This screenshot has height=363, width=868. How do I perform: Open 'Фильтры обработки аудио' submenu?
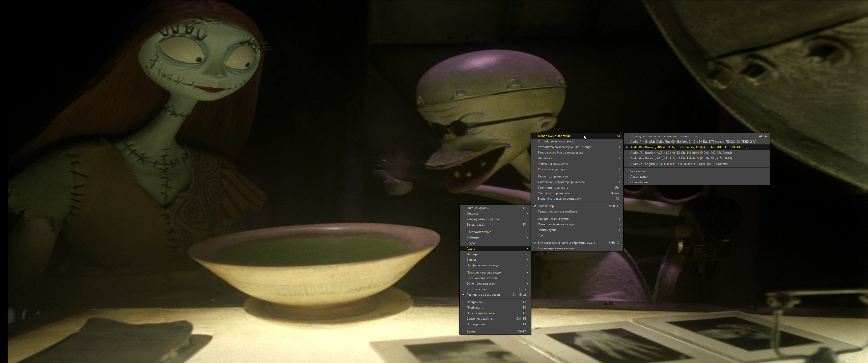(x=577, y=224)
